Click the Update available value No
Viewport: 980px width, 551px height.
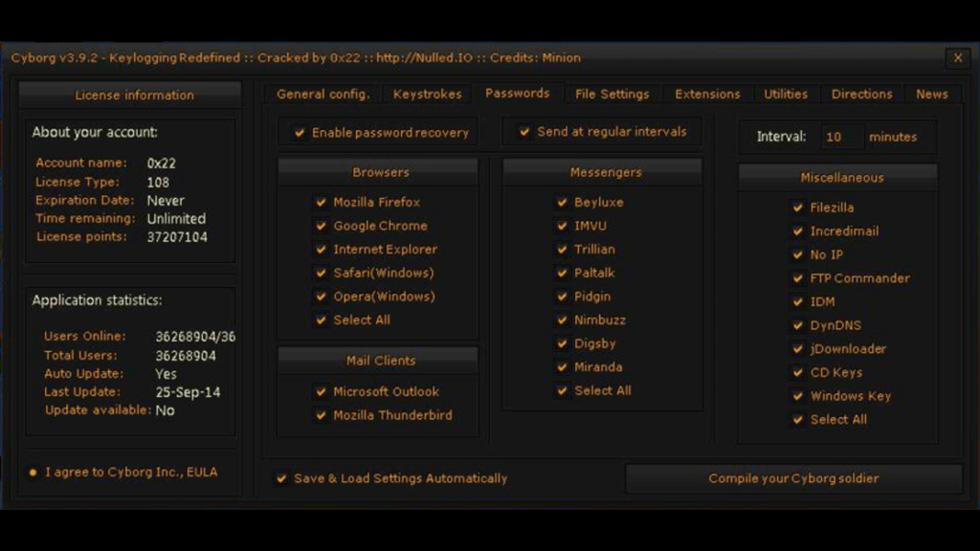tap(165, 410)
